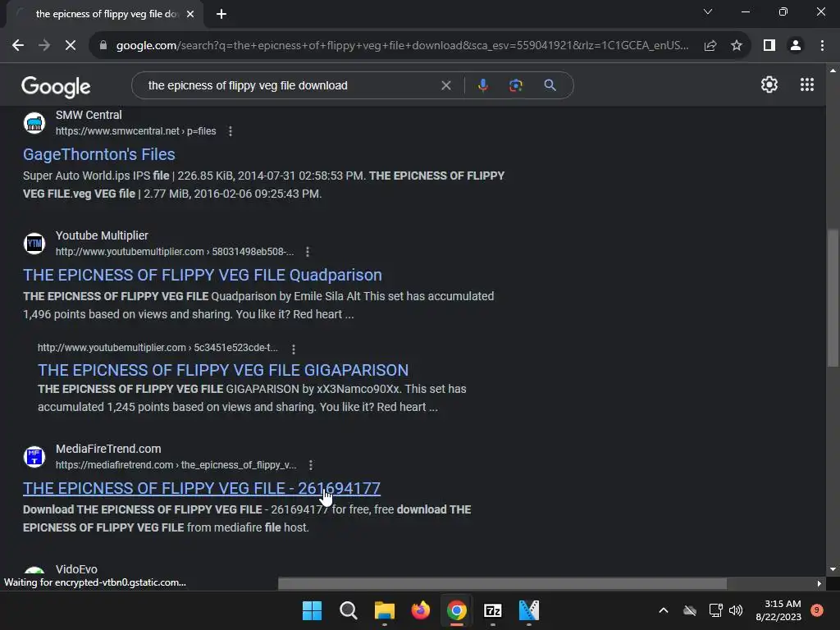The width and height of the screenshot is (840, 630).
Task: Open more options for Youtube Multiplier result
Action: coord(307,252)
